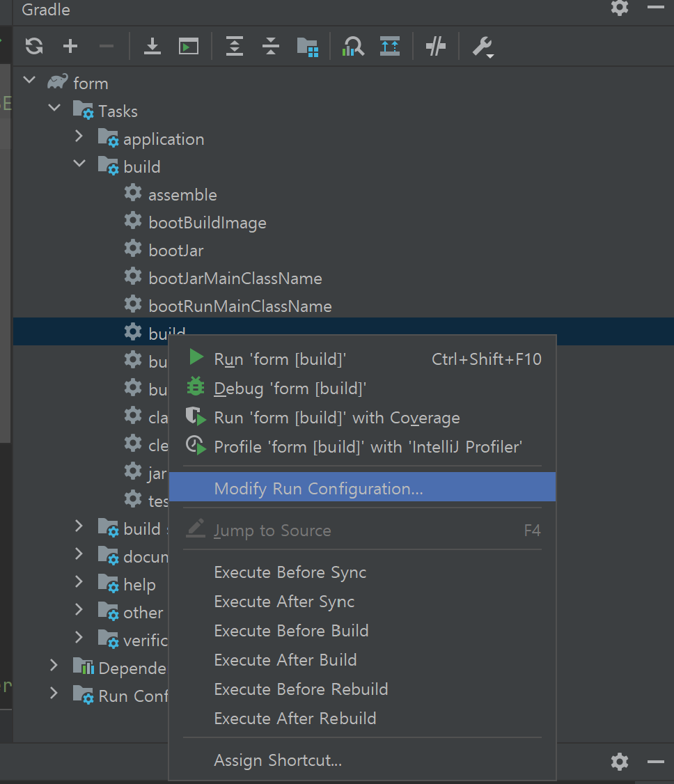Choose Execute After Sync
674x784 pixels.
click(x=363, y=602)
